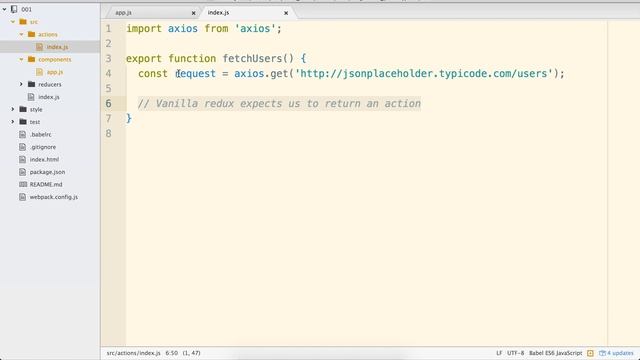
Task: Change the LF line ending setting
Action: pyautogui.click(x=499, y=353)
